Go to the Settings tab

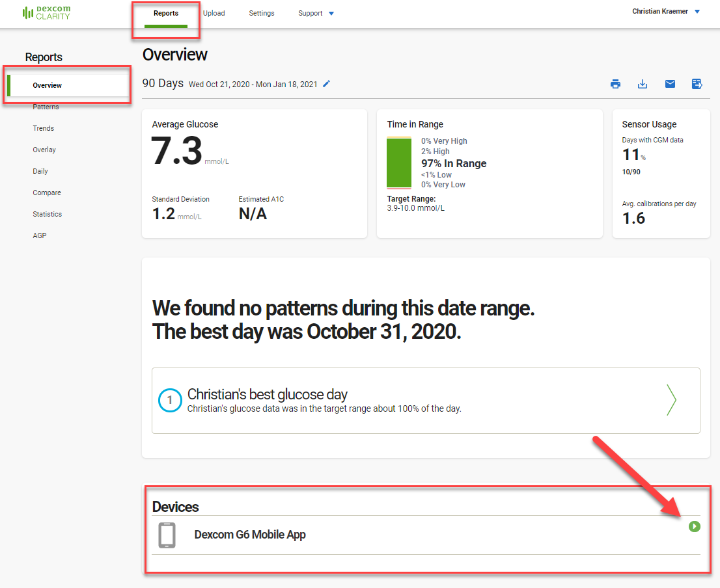pos(262,13)
